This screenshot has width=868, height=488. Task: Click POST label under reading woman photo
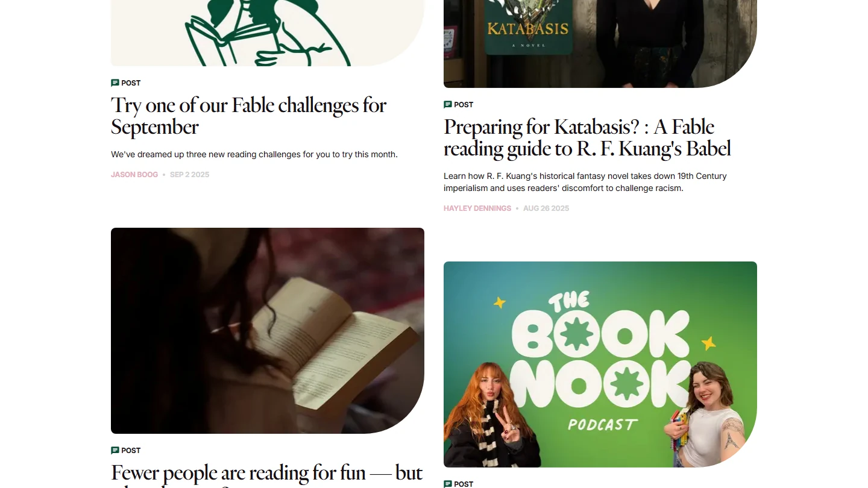(x=131, y=451)
